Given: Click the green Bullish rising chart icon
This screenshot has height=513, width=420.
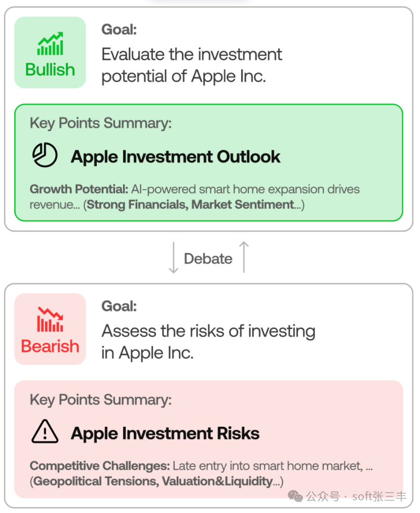Looking at the screenshot, I should (x=50, y=44).
